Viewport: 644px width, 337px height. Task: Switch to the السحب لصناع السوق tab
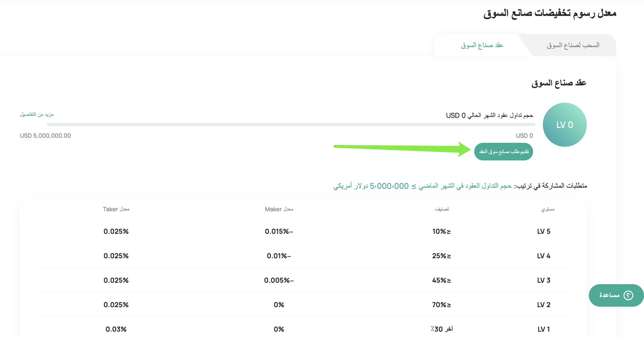tap(573, 45)
